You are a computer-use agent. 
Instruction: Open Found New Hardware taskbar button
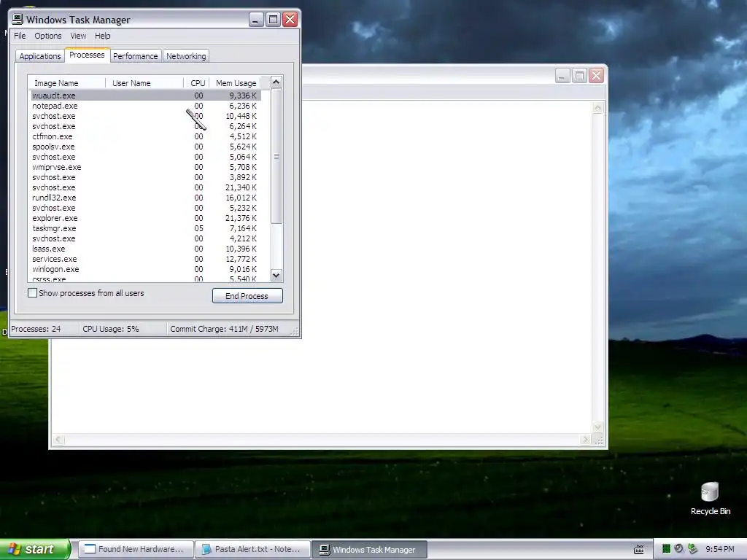[x=135, y=549]
